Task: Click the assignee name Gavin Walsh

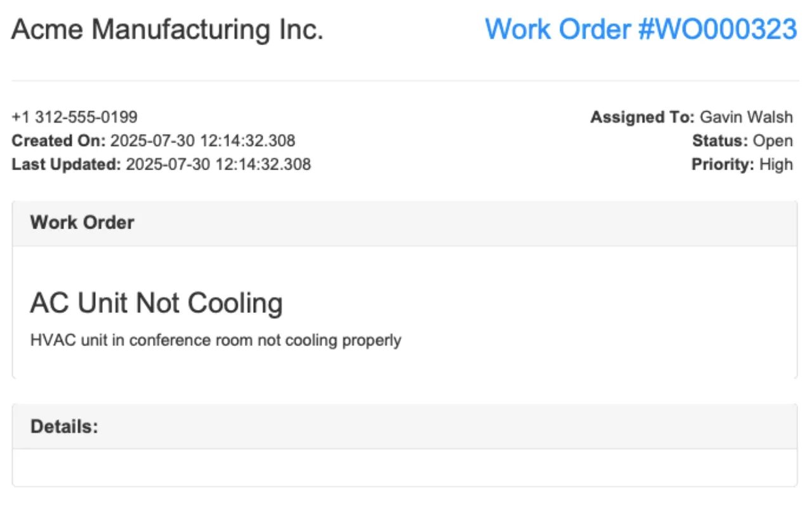Action: [746, 117]
